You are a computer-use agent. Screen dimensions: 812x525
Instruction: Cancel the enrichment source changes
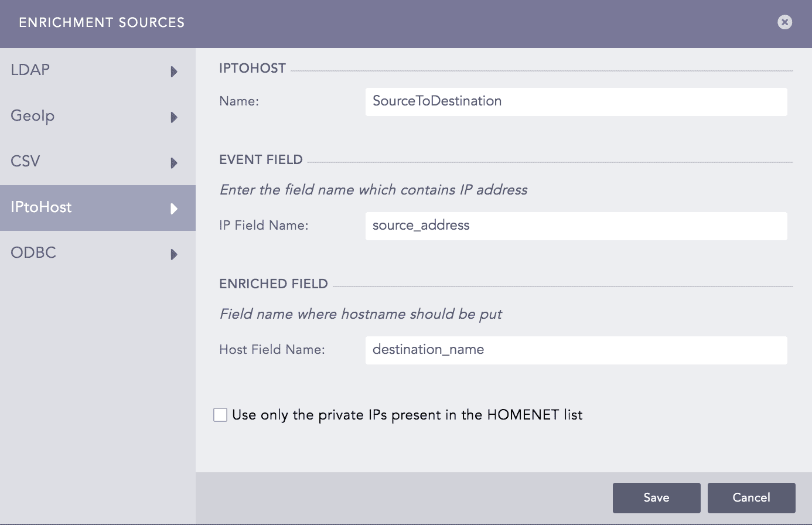(x=751, y=497)
